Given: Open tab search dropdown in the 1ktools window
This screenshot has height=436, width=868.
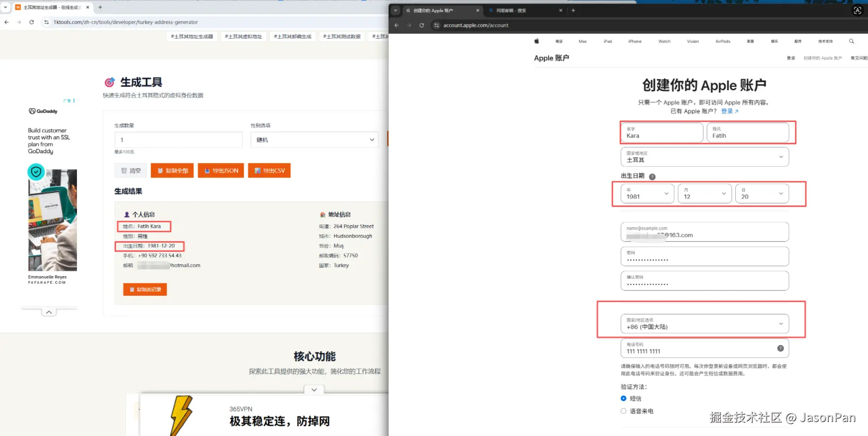Looking at the screenshot, I should coord(5,7).
